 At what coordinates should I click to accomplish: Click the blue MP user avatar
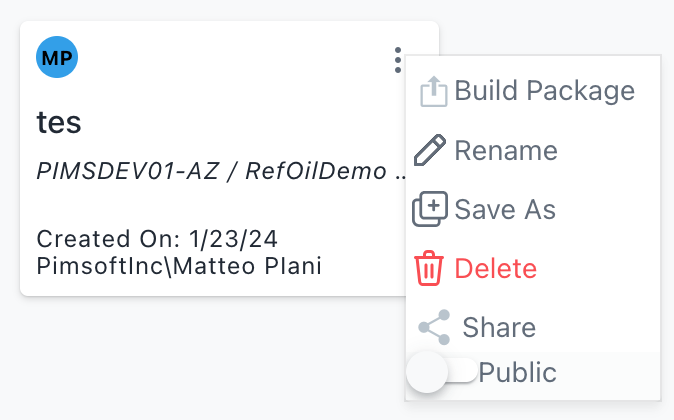click(57, 58)
